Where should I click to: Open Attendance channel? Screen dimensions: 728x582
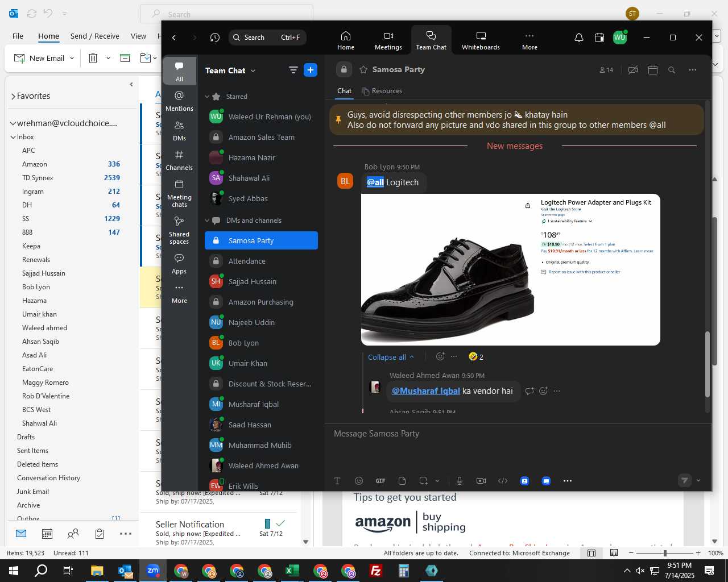(x=261, y=261)
